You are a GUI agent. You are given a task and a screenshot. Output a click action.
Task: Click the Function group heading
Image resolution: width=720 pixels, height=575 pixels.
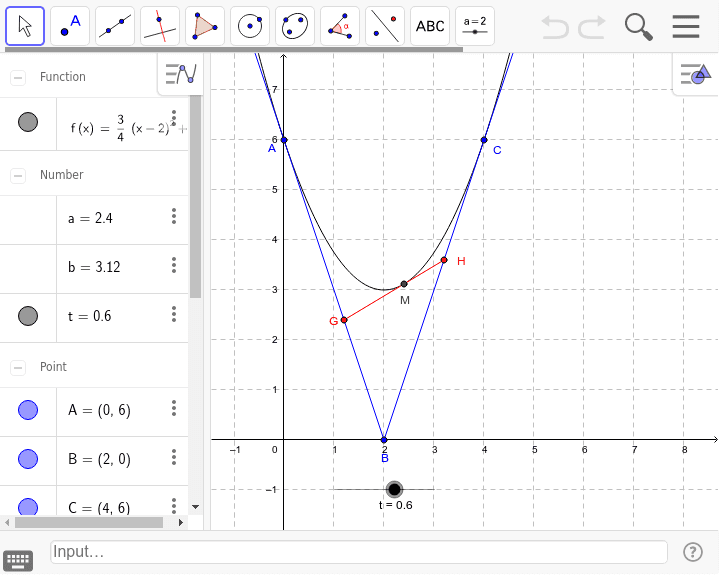tap(62, 77)
